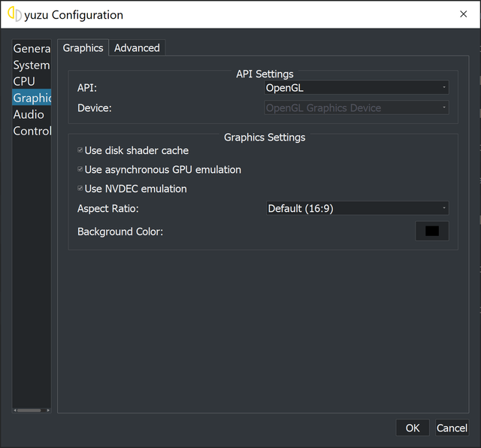Click the OK button
The width and height of the screenshot is (481, 448).
coord(413,428)
